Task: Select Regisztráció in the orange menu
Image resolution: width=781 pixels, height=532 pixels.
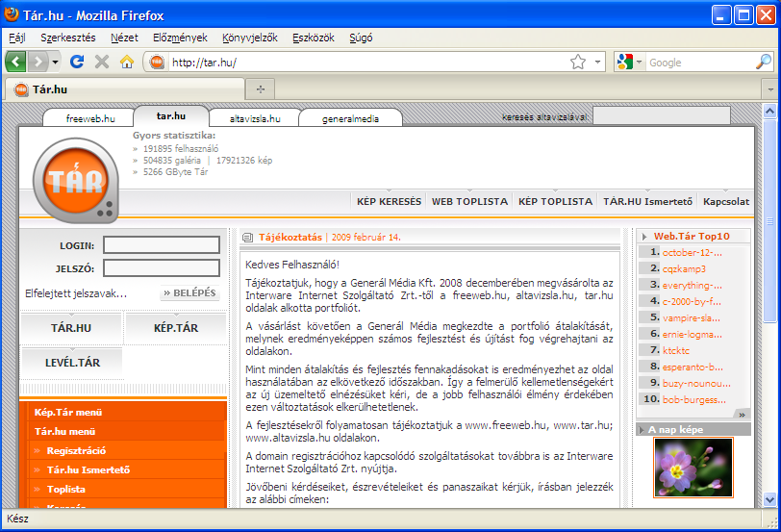Action: (x=76, y=450)
